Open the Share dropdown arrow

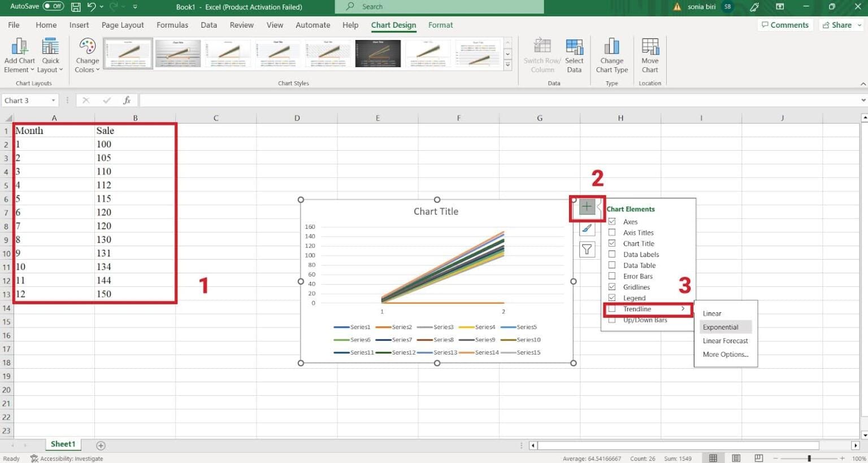pos(860,25)
